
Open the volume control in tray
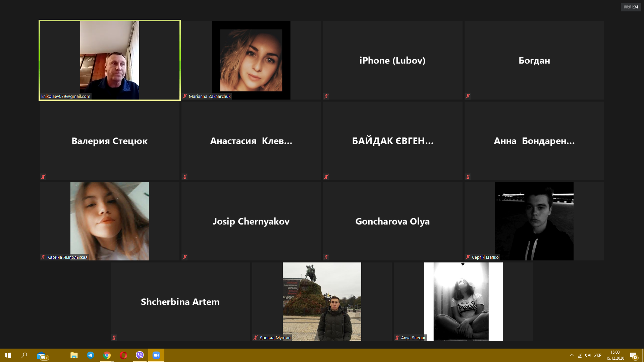click(588, 355)
